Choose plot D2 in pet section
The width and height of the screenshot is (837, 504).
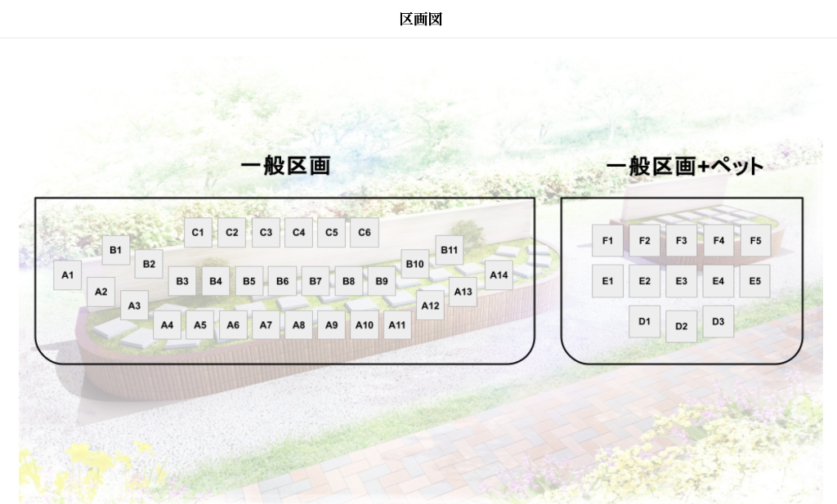[x=681, y=327]
